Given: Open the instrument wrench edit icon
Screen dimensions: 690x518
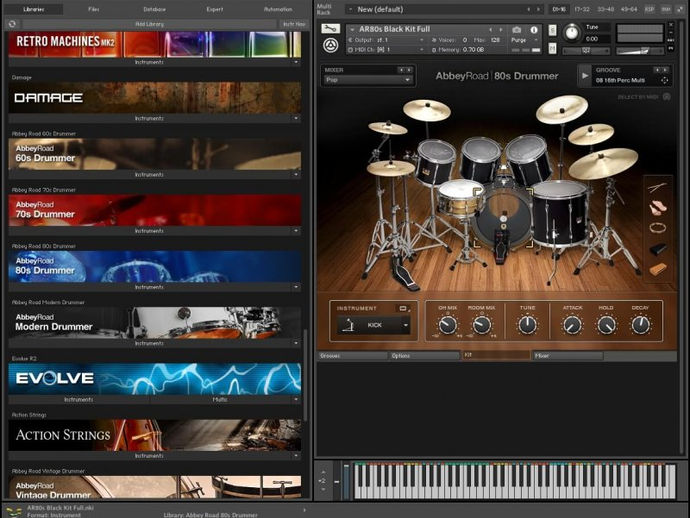Looking at the screenshot, I should tap(332, 28).
